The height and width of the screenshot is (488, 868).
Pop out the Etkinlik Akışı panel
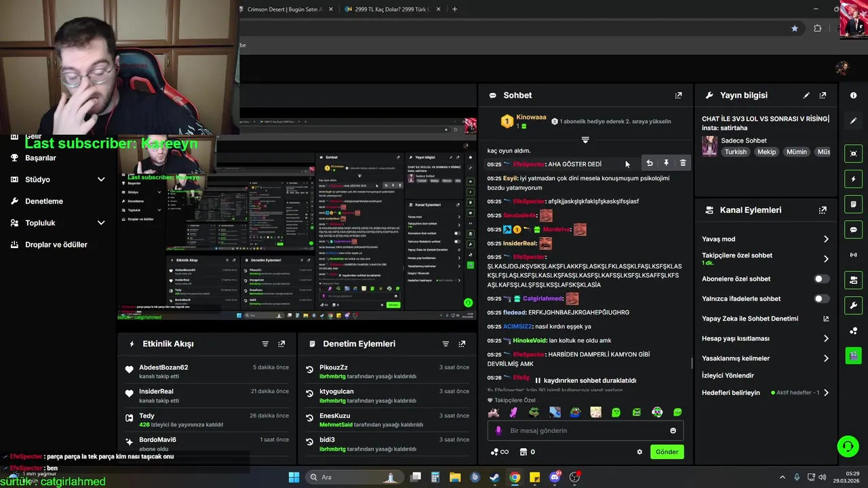tap(281, 344)
